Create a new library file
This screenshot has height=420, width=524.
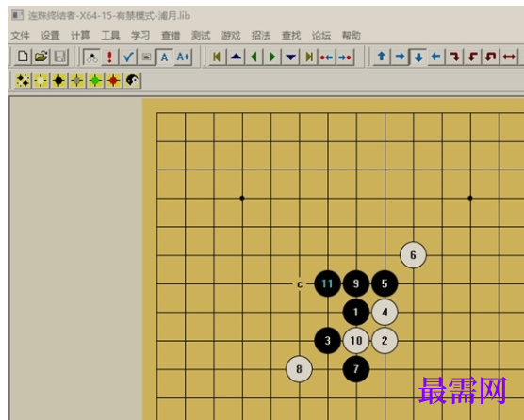tap(23, 57)
